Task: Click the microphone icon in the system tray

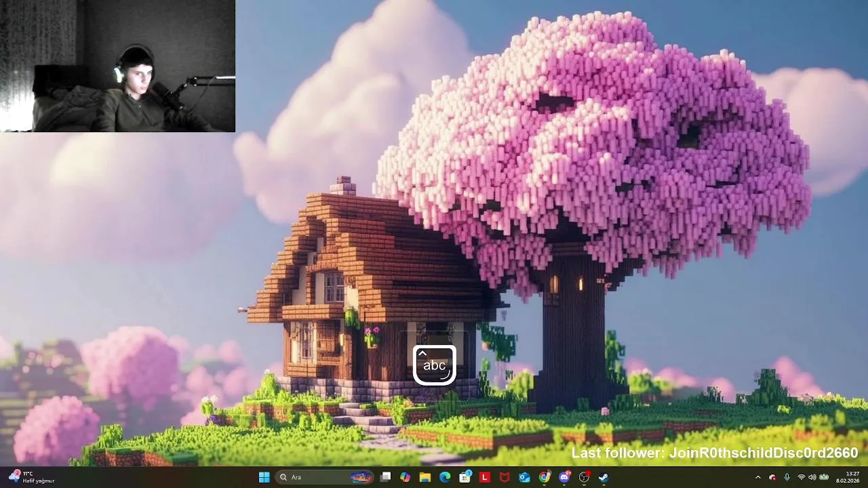Action: 787,477
